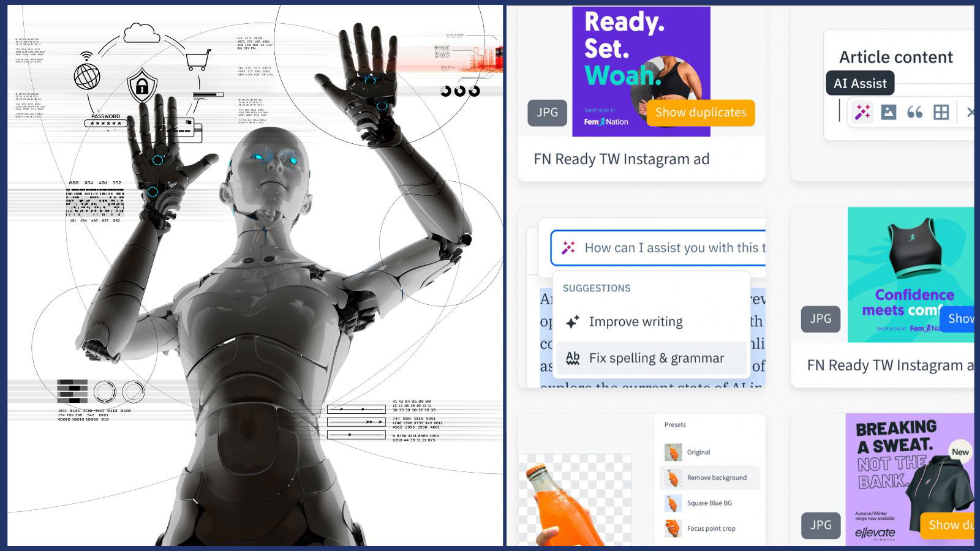Click Show duplicates on the Ready Set Woah ad
Image resolution: width=980 pixels, height=551 pixels.
[700, 113]
